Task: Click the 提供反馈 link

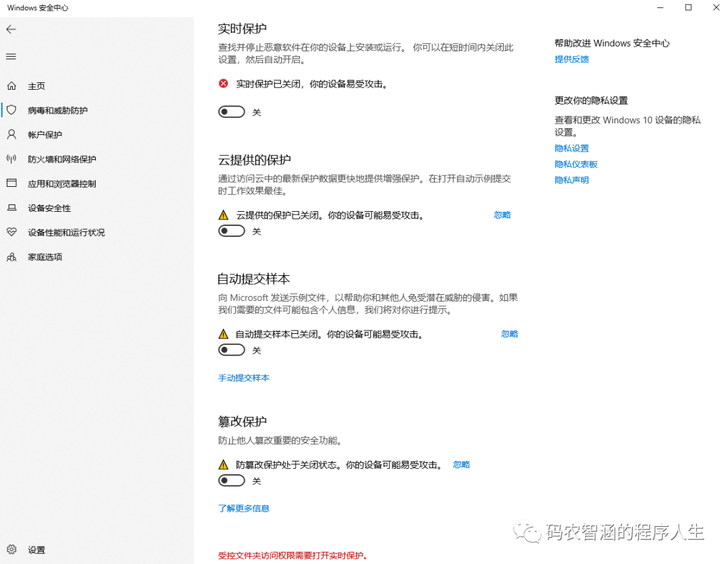Action: [x=572, y=59]
